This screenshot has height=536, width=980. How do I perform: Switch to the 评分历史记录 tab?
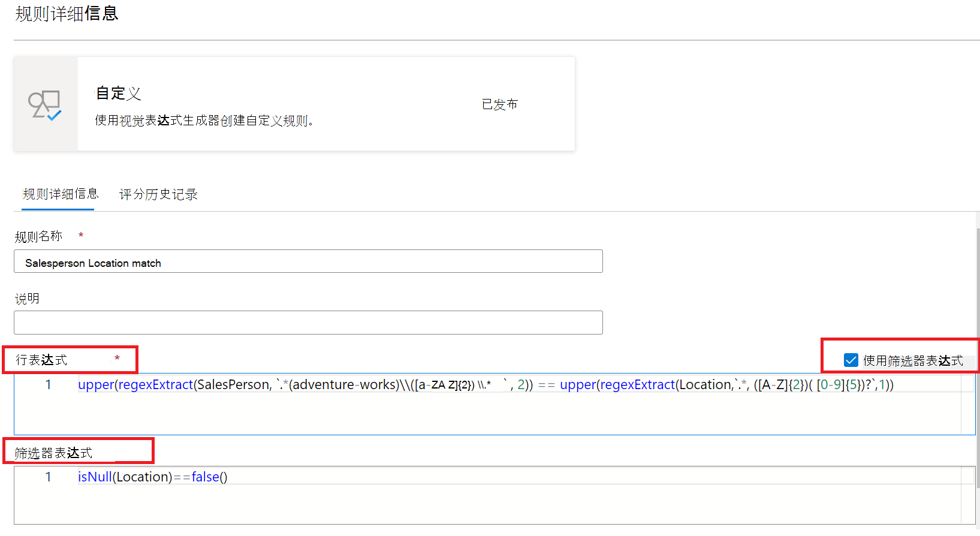158,194
